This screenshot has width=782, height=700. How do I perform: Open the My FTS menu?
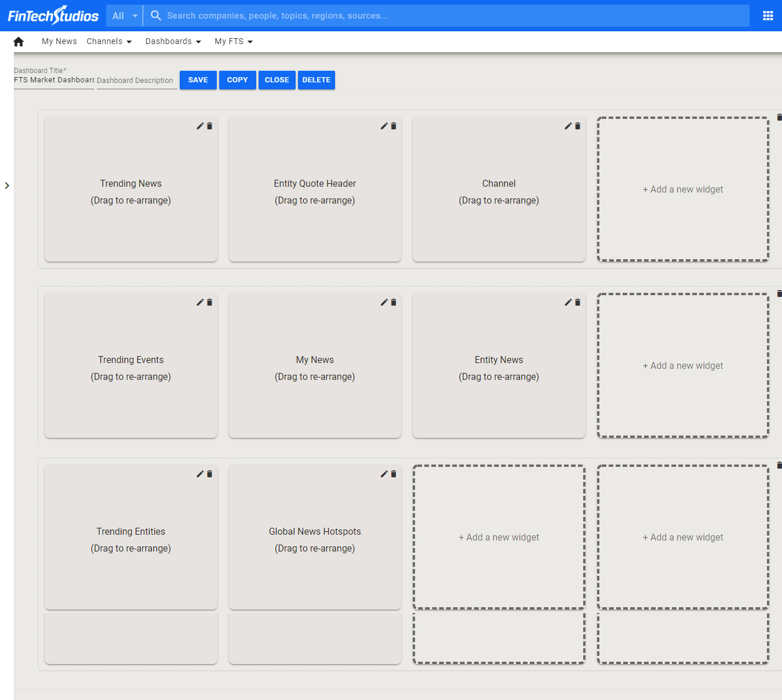click(234, 41)
